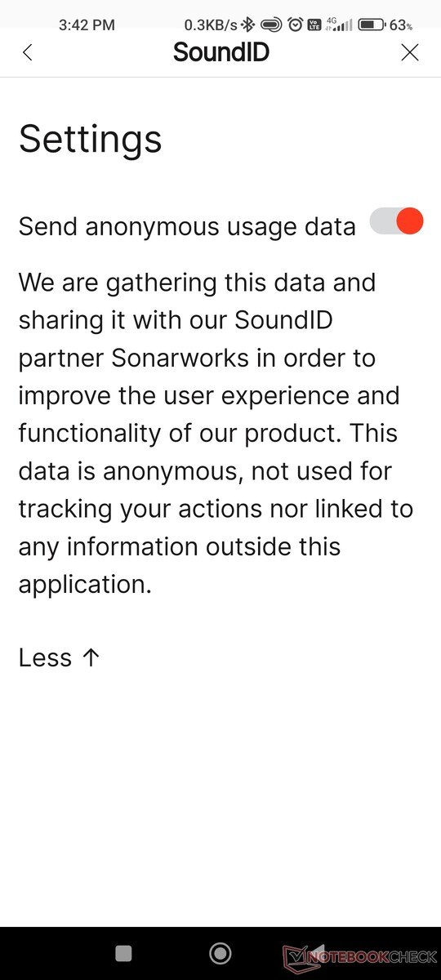
Task: Tap the alarm clock status icon
Action: coord(296,25)
